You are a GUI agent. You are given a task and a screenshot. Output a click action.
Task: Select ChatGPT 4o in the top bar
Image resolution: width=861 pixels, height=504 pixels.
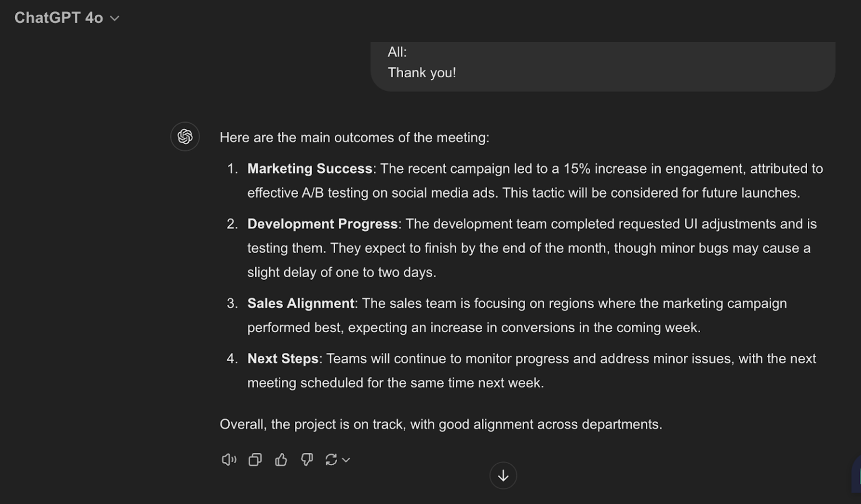pos(59,17)
